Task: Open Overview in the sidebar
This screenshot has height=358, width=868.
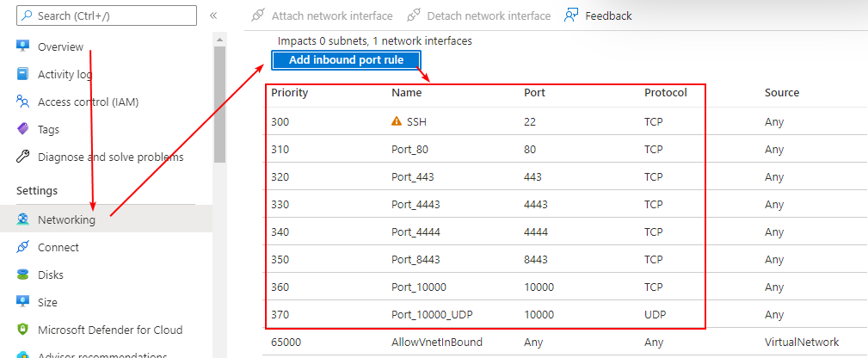Action: click(60, 47)
